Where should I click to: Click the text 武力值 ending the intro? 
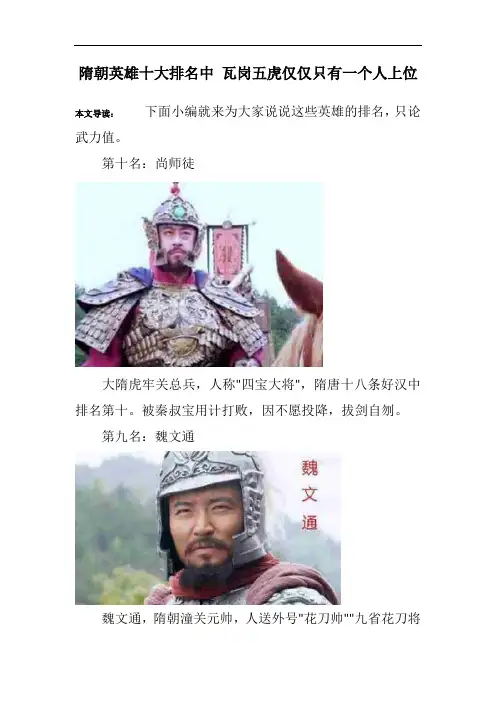(x=94, y=137)
